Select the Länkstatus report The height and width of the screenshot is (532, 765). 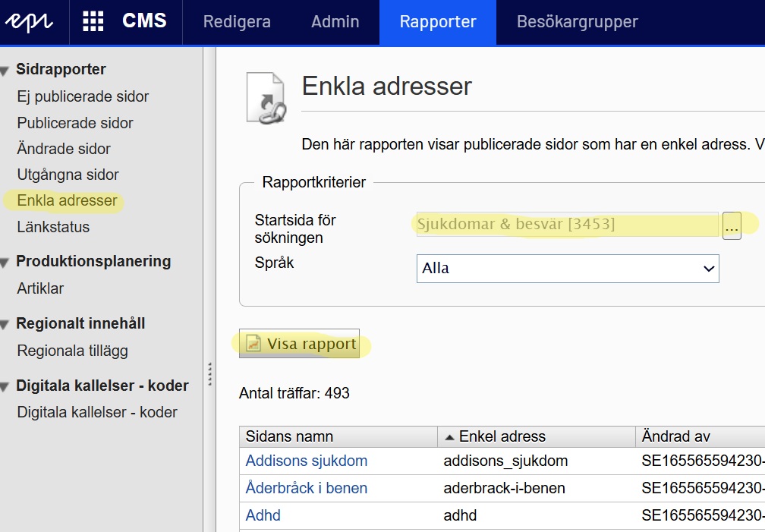(53, 227)
